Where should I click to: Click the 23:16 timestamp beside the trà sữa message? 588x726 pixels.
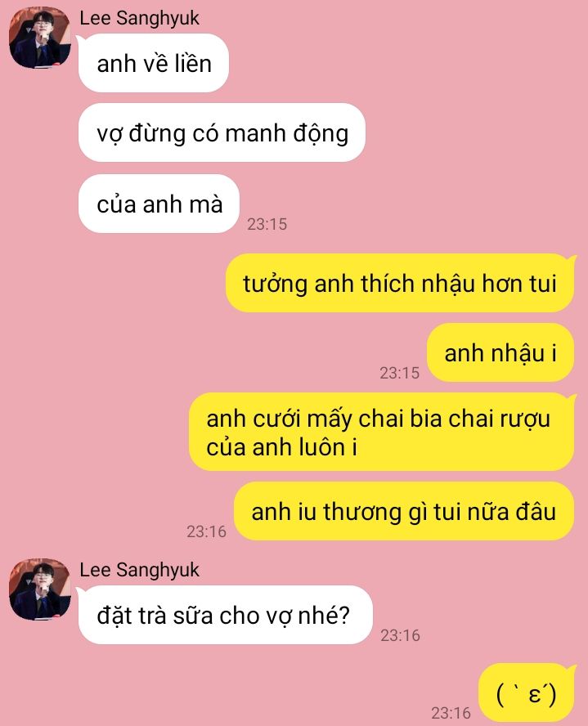[401, 635]
